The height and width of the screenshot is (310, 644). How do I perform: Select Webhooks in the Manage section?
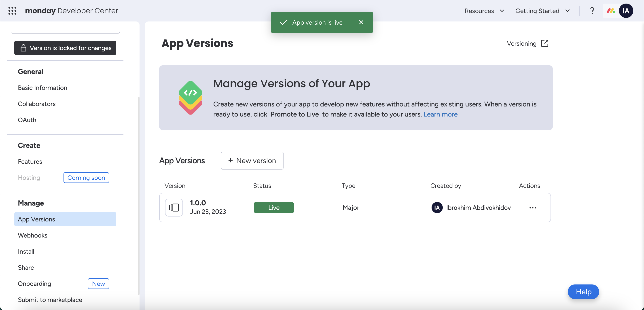pos(32,235)
